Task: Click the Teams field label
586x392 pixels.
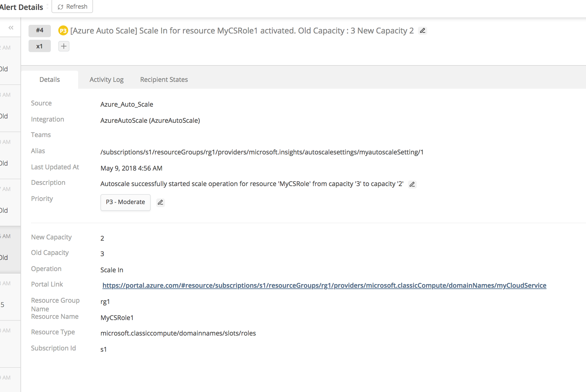Action: 41,135
